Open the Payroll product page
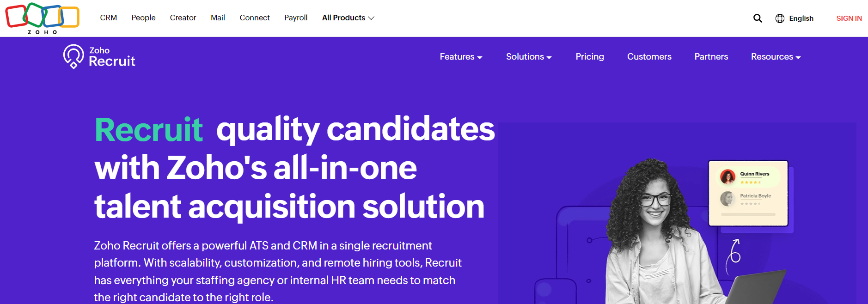The width and height of the screenshot is (868, 304). click(295, 18)
